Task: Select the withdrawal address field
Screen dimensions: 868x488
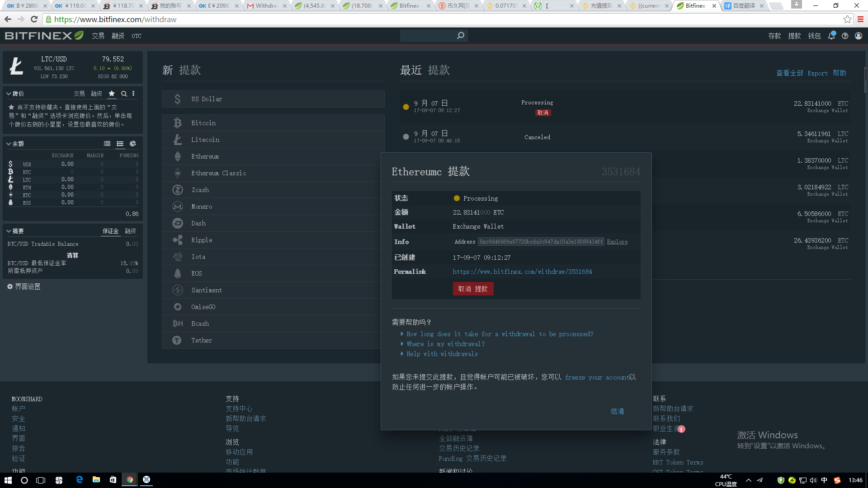Action: [541, 242]
